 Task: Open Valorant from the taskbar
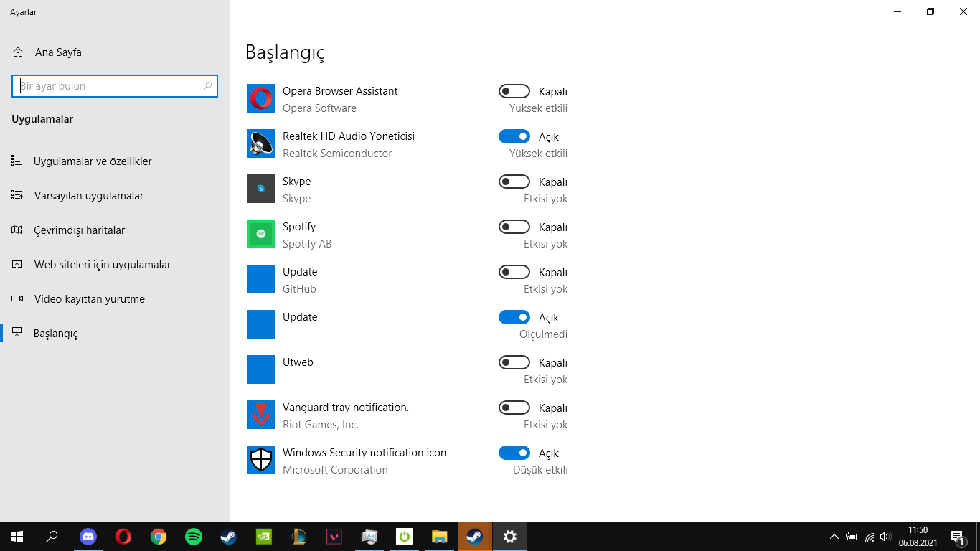pyautogui.click(x=334, y=537)
